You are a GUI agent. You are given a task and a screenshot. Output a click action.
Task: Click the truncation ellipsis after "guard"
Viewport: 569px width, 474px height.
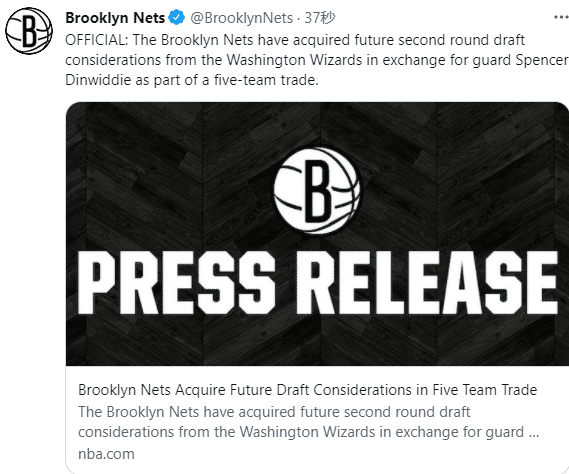(534, 434)
